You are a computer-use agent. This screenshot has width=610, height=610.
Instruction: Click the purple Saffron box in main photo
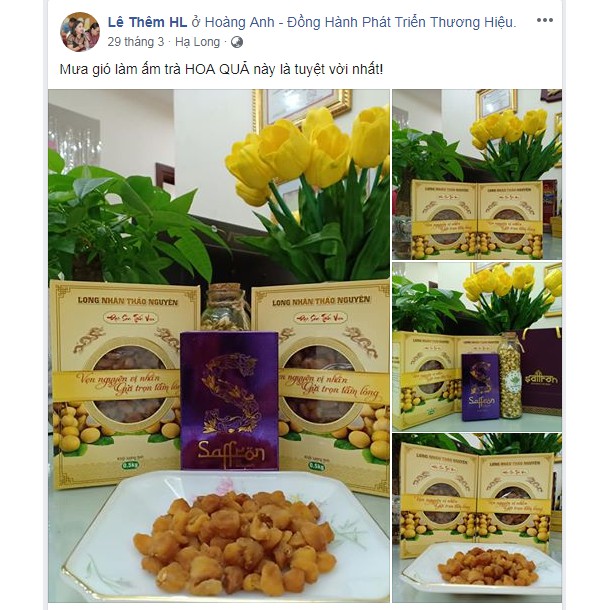pyautogui.click(x=229, y=401)
